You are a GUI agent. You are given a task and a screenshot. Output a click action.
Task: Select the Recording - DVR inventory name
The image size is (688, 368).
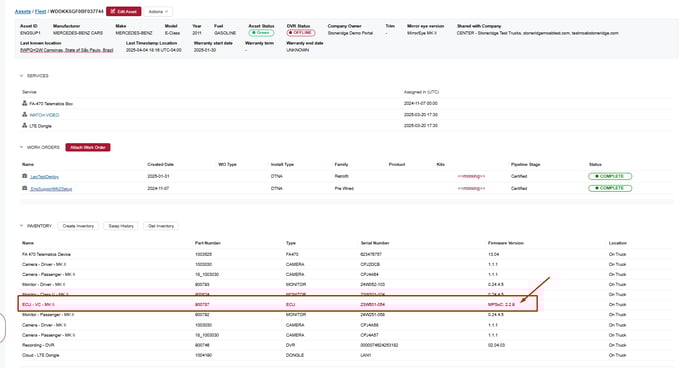coord(37,345)
